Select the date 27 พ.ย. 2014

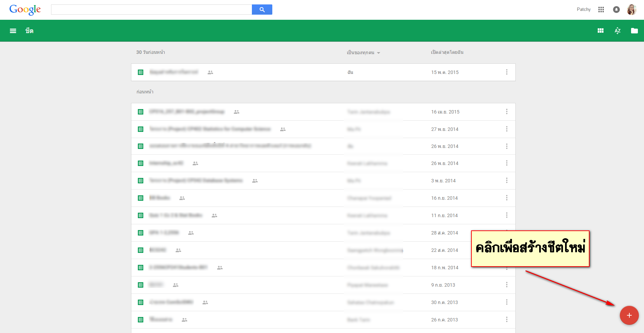pos(445,129)
